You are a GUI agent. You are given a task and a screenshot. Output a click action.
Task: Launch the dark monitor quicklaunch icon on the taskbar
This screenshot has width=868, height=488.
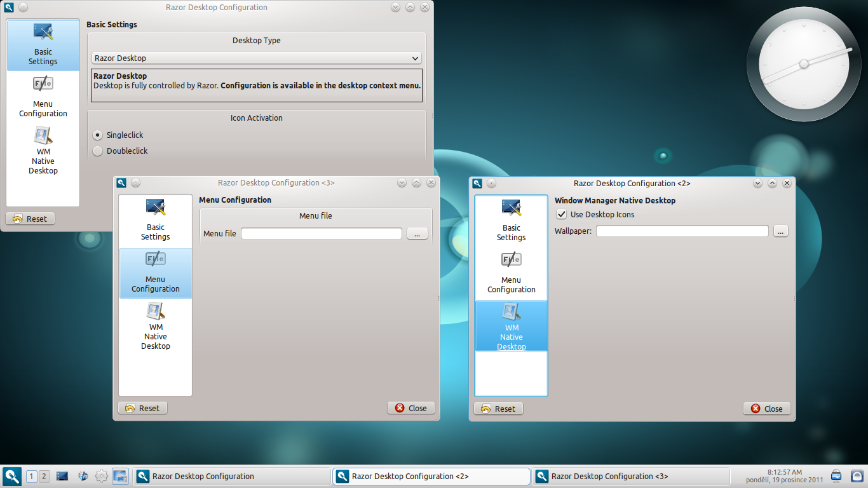coord(62,476)
